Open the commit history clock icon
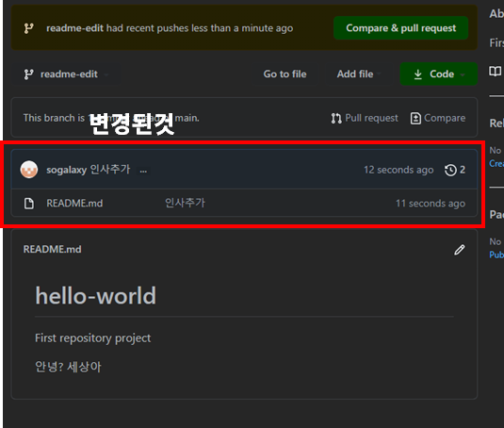Screen dimensions: 504x428 coord(450,170)
